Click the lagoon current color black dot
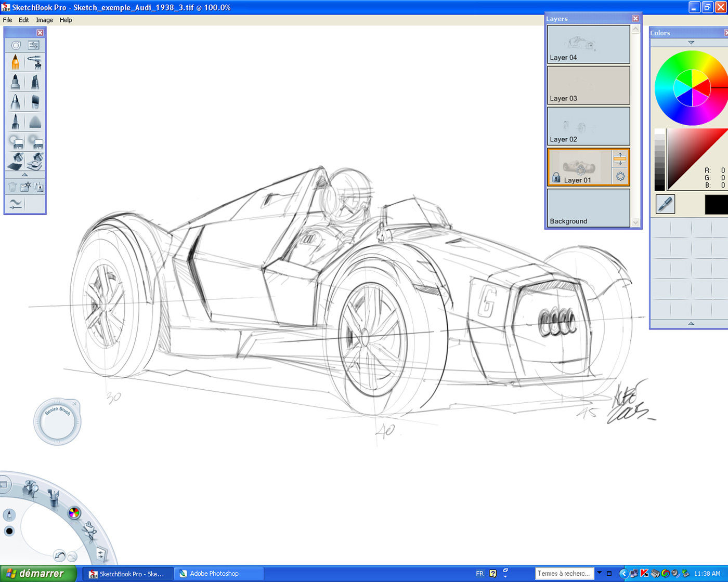Viewport: 728px width, 582px height. [9, 531]
